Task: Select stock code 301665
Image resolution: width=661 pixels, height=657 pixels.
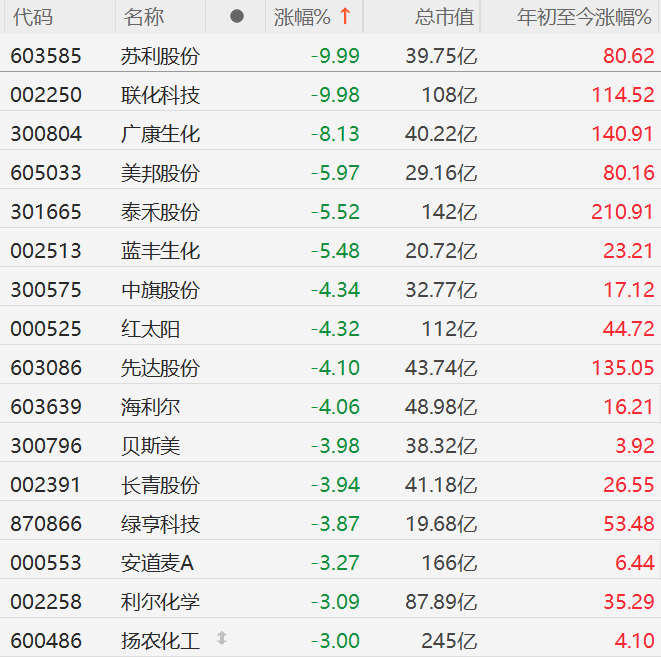Action: [x=46, y=212]
